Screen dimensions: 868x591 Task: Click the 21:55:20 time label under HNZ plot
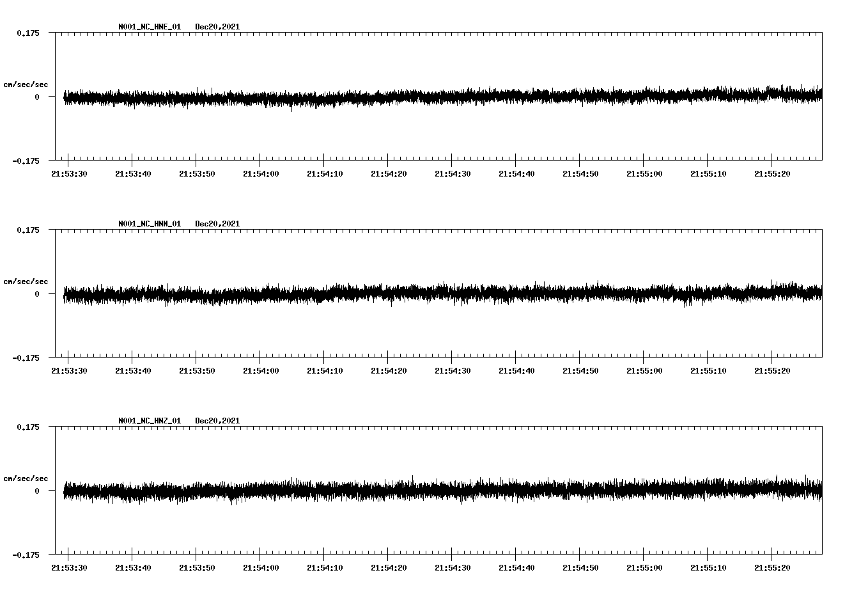coord(772,568)
